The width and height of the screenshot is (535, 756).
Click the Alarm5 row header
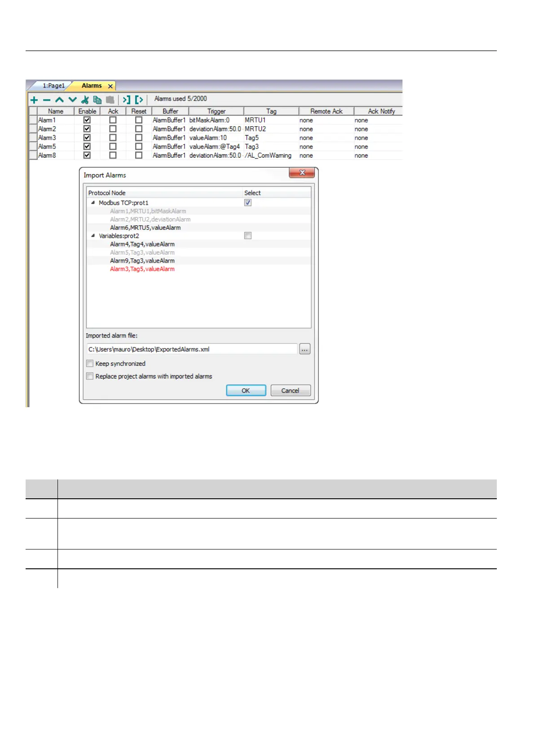point(33,146)
